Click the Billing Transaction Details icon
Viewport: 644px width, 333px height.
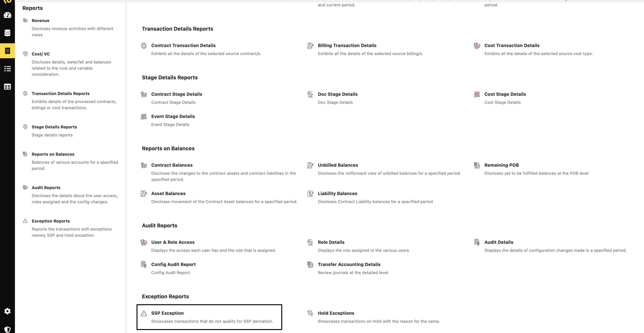[x=310, y=46]
